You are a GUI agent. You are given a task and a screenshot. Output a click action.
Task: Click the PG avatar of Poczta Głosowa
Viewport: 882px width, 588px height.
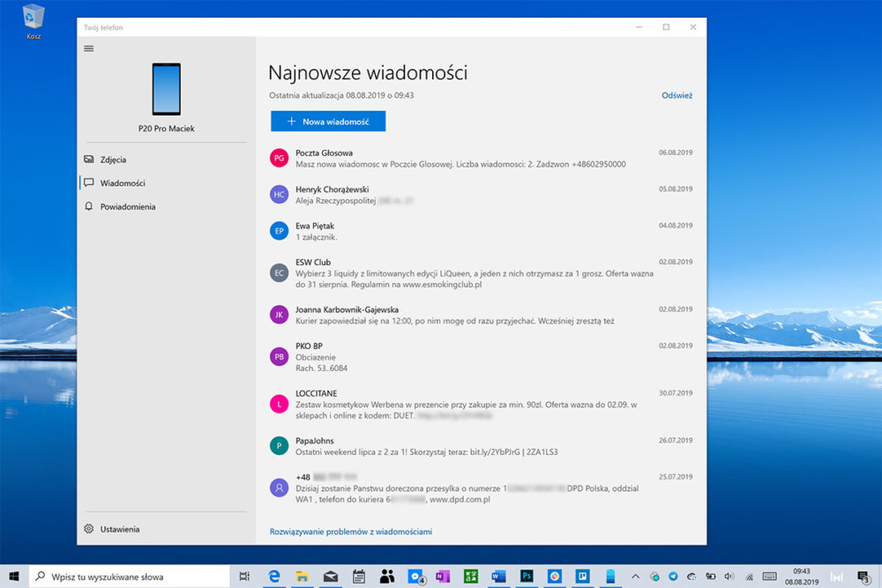(x=279, y=159)
